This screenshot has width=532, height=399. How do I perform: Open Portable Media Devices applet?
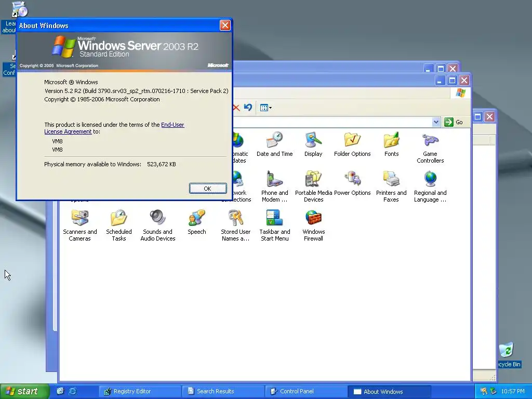pos(313,187)
